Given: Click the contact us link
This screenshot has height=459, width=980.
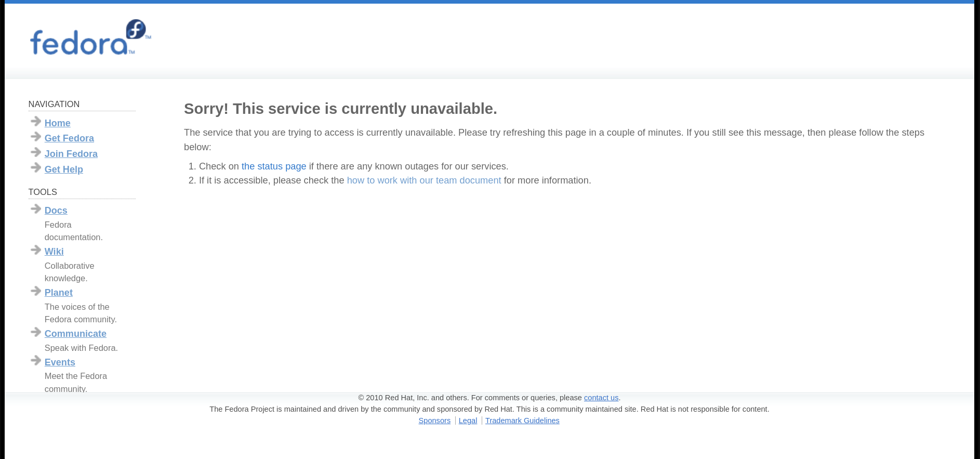Looking at the screenshot, I should pos(601,398).
